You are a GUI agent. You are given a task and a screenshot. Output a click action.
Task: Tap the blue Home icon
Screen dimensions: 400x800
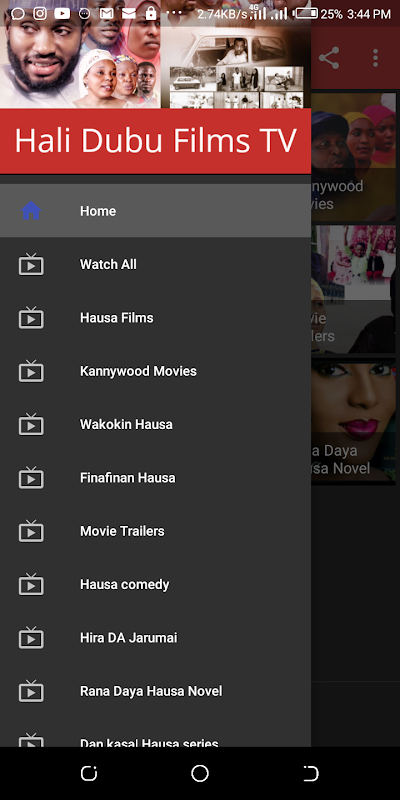click(31, 211)
